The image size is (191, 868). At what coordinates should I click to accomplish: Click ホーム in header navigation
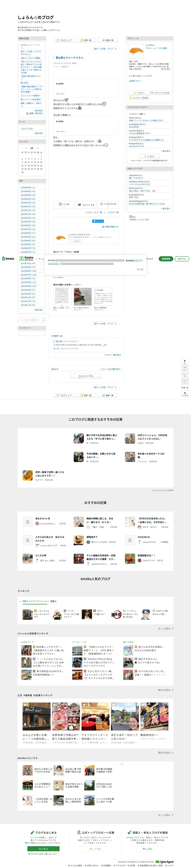(x=41, y=259)
